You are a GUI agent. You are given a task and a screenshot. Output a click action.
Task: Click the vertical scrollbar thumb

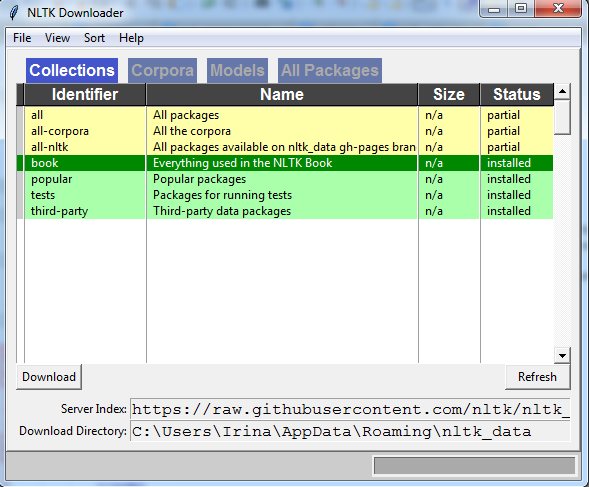562,117
